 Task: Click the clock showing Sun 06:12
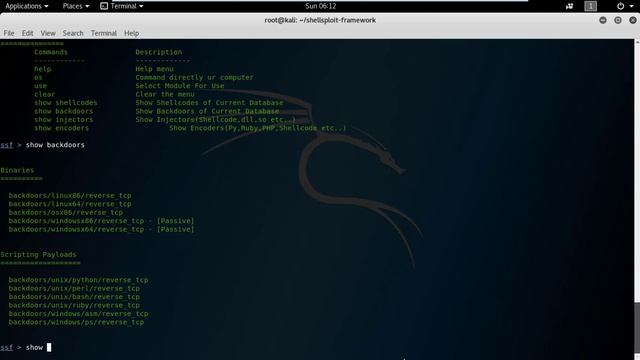click(320, 6)
